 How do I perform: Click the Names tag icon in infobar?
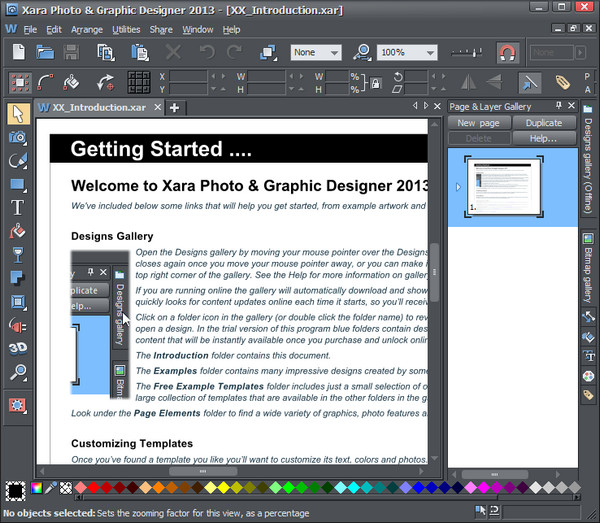(562, 82)
